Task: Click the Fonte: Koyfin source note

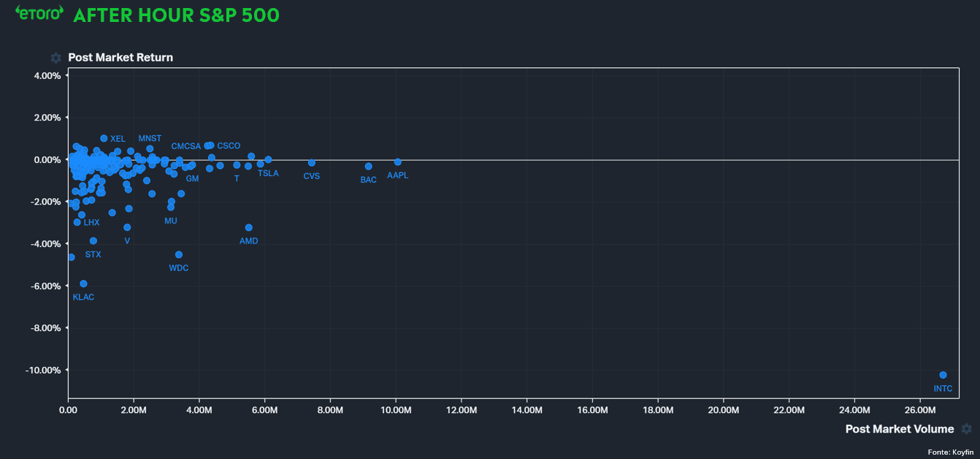Action: point(951,453)
